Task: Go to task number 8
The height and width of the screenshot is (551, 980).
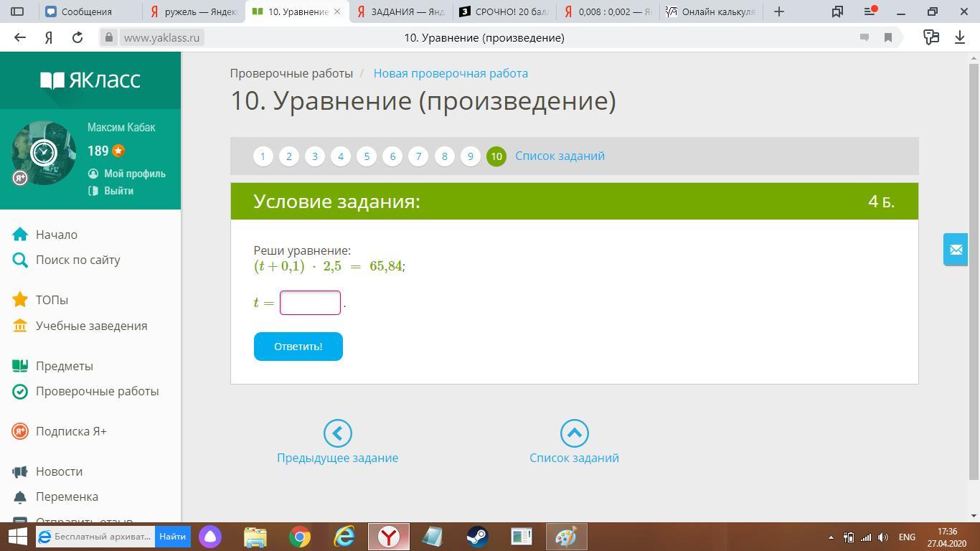Action: (x=445, y=156)
